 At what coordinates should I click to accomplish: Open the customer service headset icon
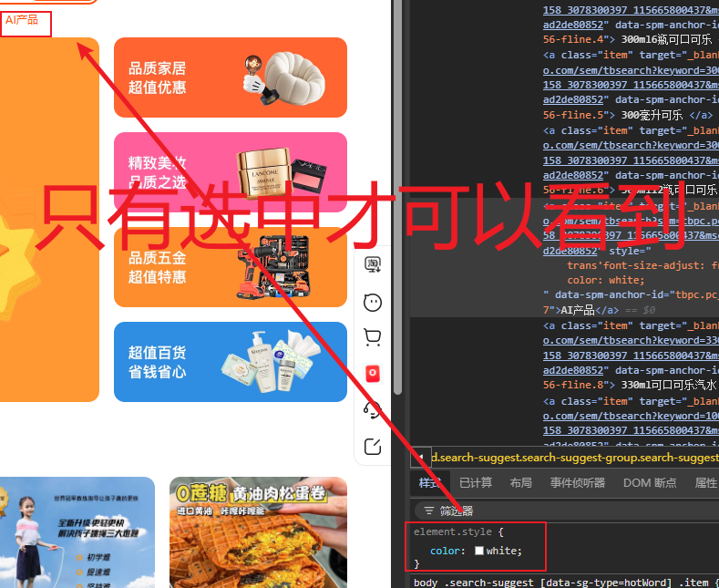pos(373,409)
